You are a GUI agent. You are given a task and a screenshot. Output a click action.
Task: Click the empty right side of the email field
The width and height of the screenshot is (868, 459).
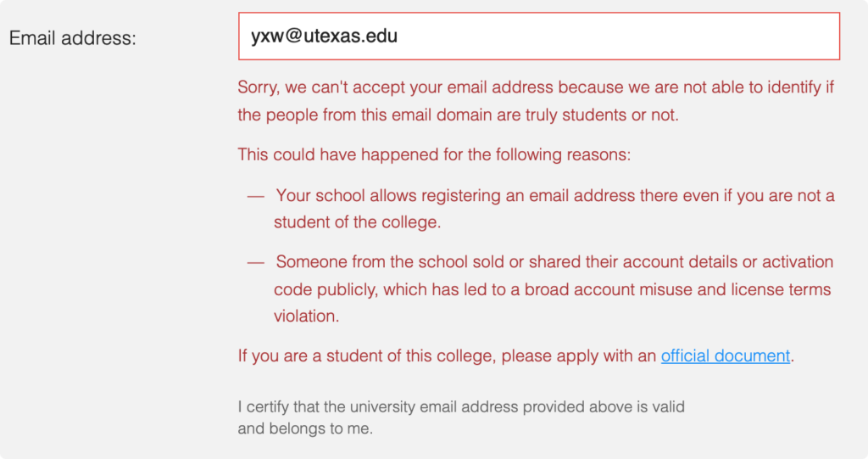678,36
